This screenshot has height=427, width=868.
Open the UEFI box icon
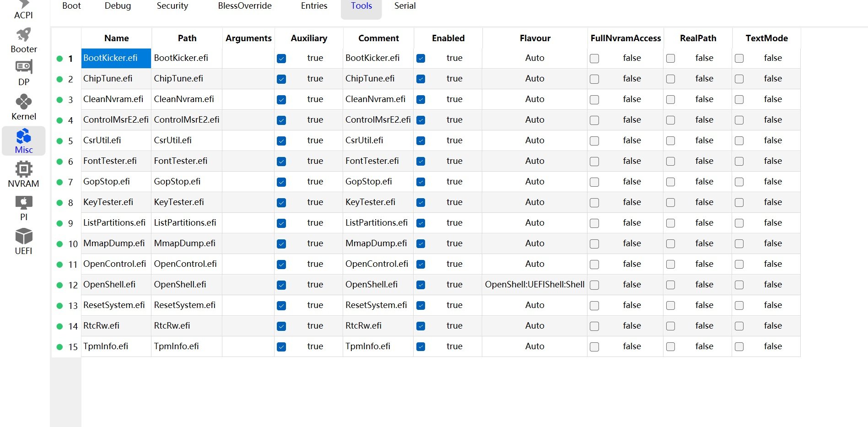click(23, 237)
